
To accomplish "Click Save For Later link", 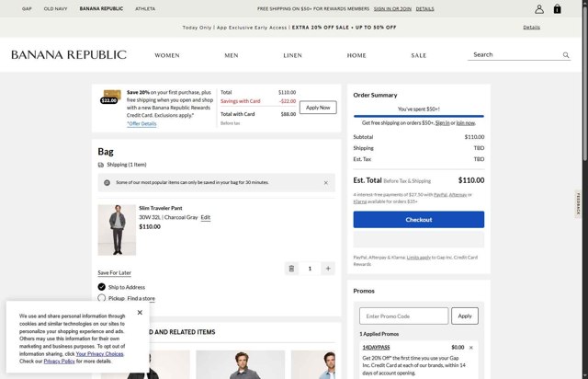I will 114,272.
